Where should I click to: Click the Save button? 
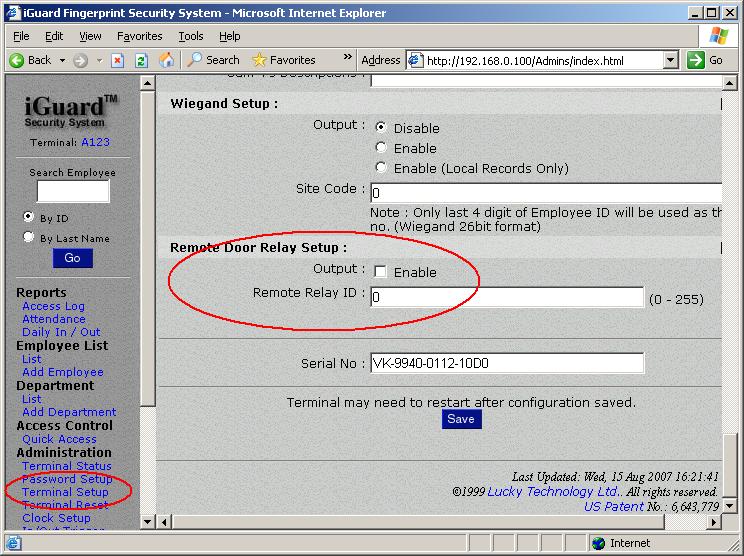click(x=461, y=419)
